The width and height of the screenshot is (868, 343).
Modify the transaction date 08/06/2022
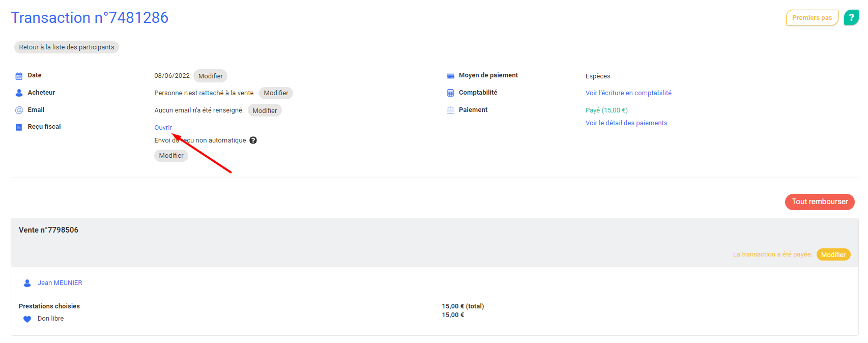click(210, 76)
